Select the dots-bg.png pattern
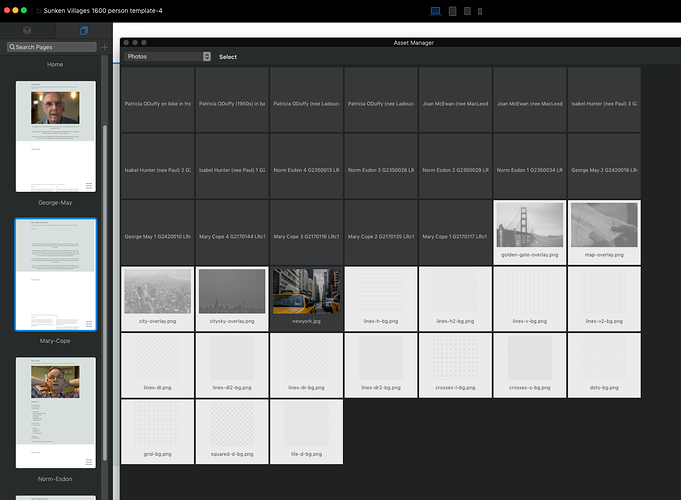Image resolution: width=681 pixels, height=500 pixels. (x=603, y=363)
